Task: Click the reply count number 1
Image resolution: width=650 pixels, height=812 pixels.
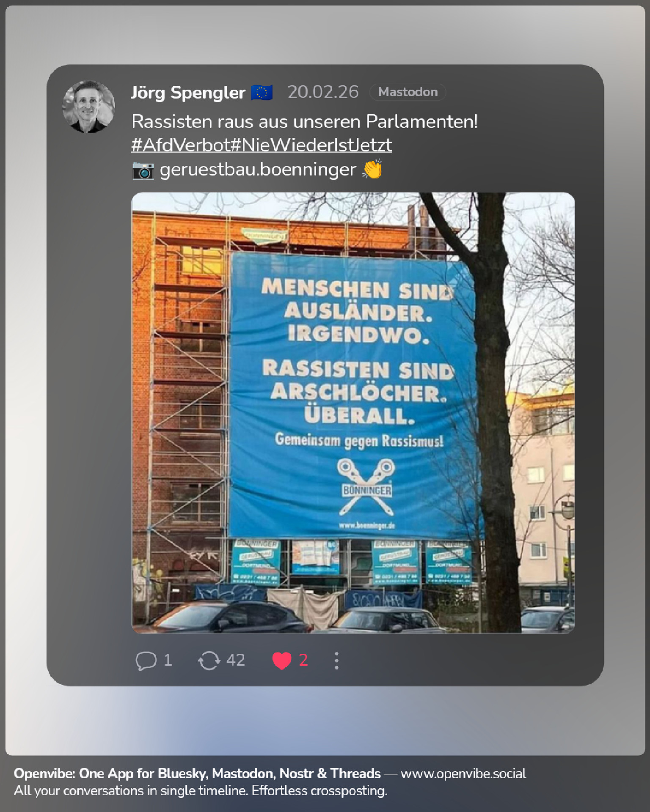Action: pyautogui.click(x=168, y=660)
